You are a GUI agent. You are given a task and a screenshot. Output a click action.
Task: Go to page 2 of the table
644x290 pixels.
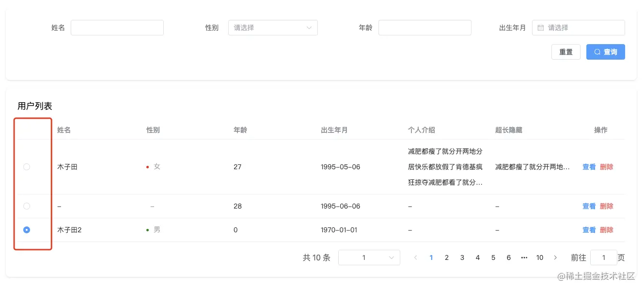click(x=447, y=258)
